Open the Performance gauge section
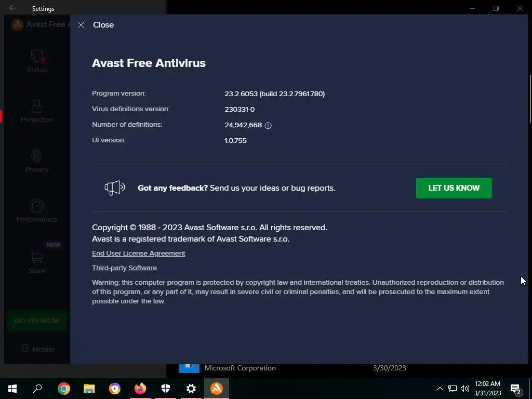 37,211
